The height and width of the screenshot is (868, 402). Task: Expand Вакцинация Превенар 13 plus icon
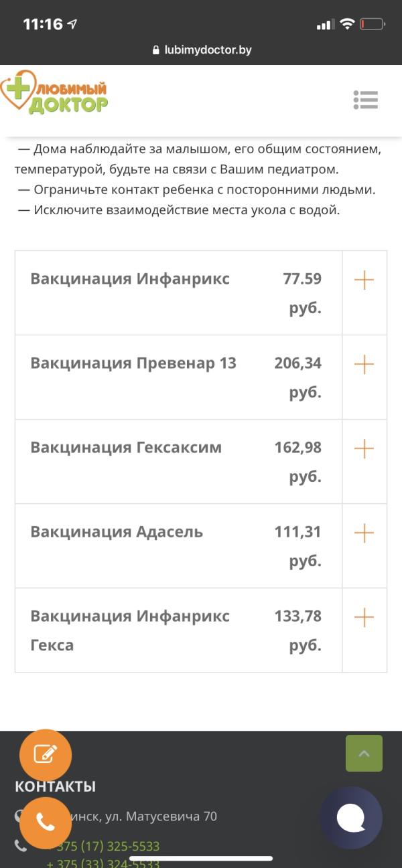364,365
